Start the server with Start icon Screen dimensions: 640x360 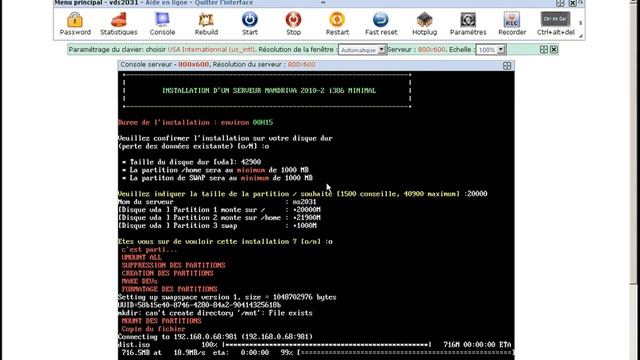249,24
